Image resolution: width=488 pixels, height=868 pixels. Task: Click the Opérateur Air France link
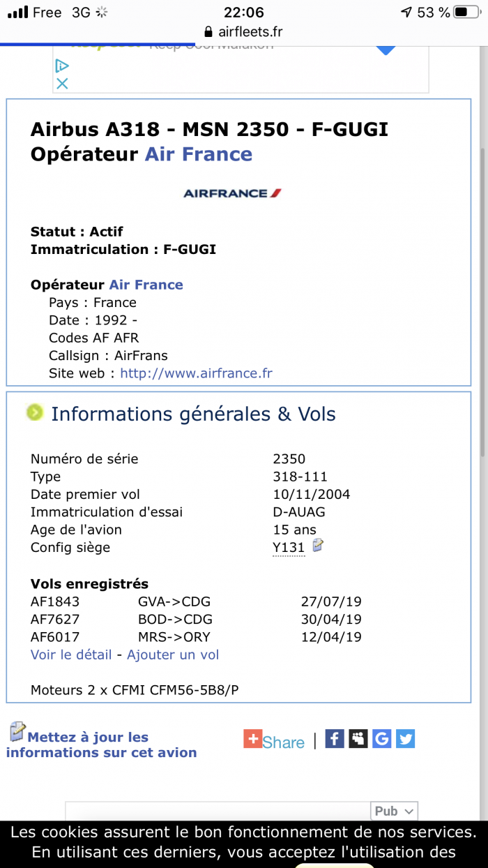click(x=146, y=285)
